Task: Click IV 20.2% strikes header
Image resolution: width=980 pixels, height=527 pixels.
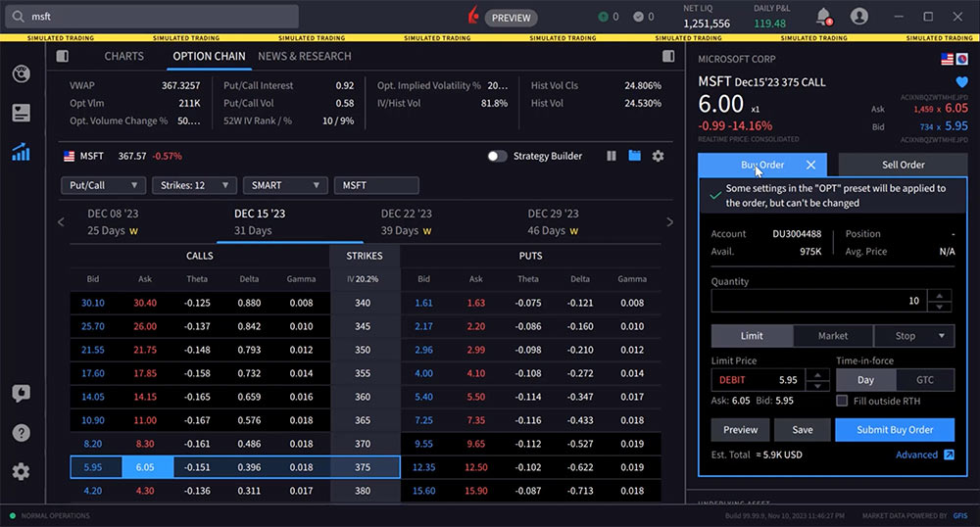Action: pos(363,279)
